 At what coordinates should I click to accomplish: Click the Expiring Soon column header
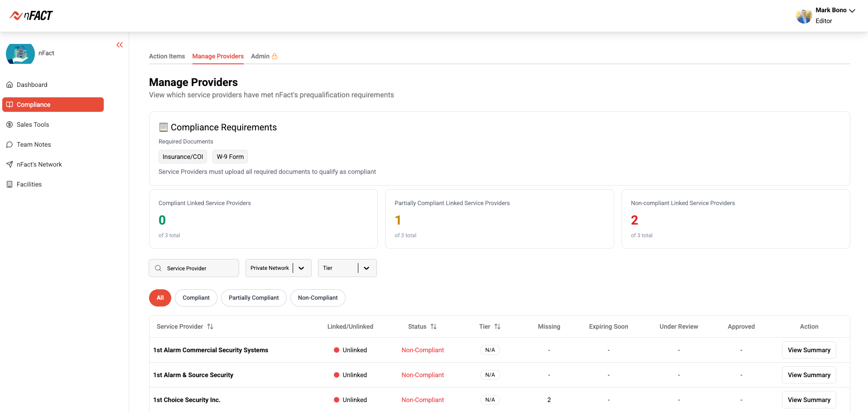pyautogui.click(x=608, y=326)
